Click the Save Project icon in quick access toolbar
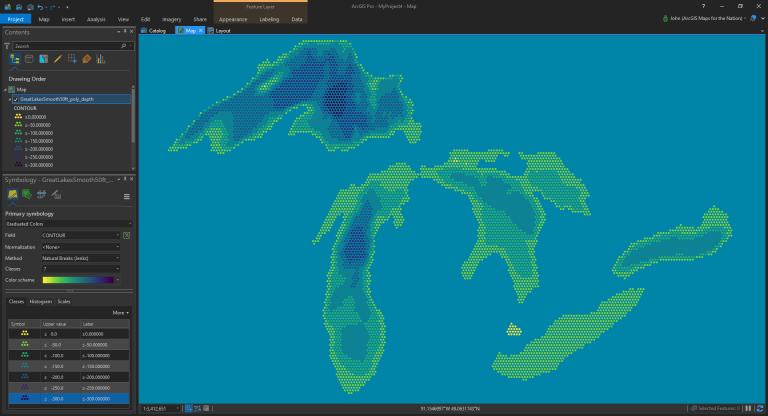Image resolution: width=768 pixels, height=416 pixels. (30, 7)
